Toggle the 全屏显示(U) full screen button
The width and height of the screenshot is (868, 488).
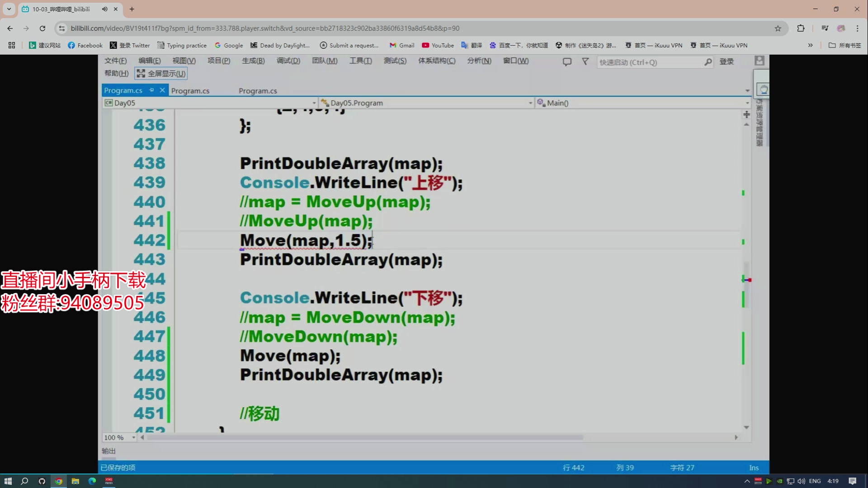(x=161, y=73)
